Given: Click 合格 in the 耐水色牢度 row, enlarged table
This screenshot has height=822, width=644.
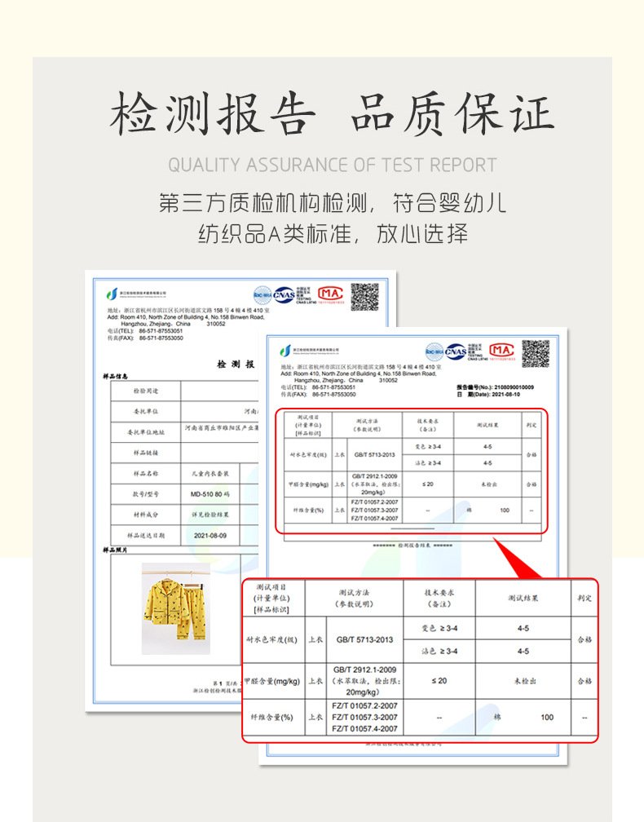Looking at the screenshot, I should tap(584, 639).
